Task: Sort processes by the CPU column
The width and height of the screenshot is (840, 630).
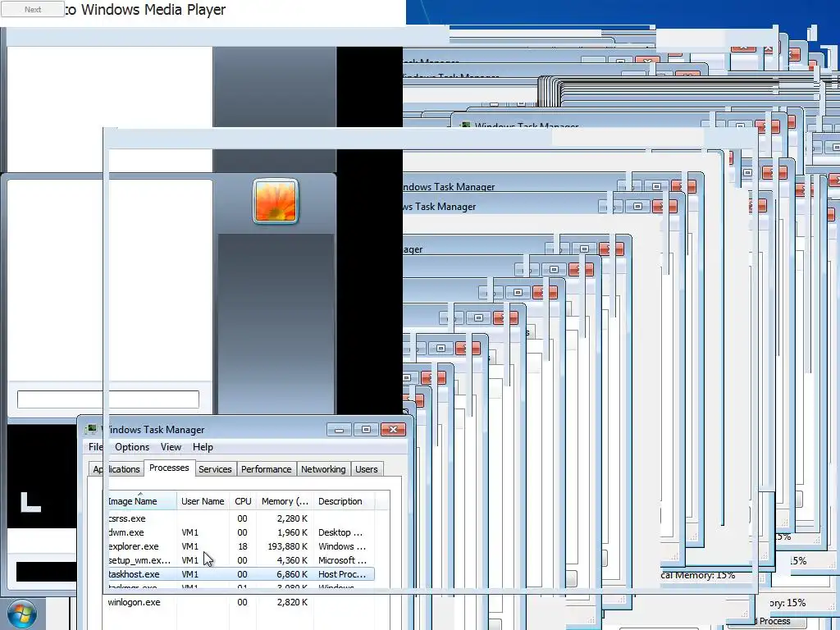Action: 243,501
